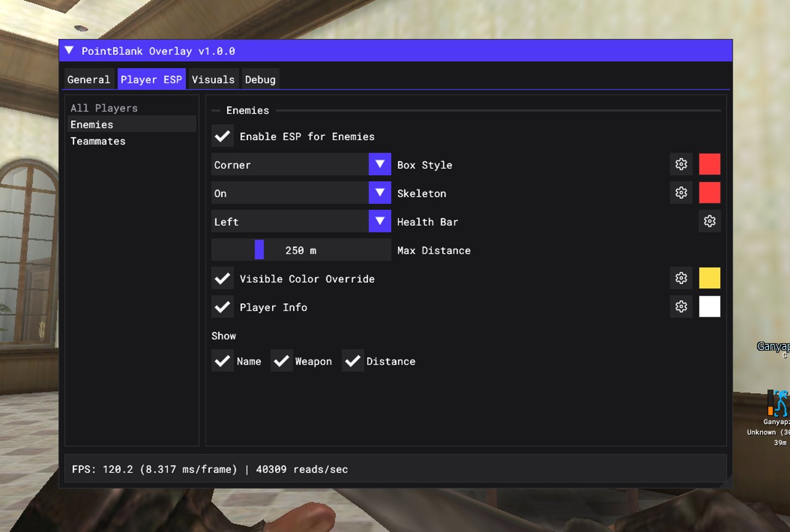Click the yellow Visible Color Override swatch
790x532 pixels.
[x=710, y=278]
